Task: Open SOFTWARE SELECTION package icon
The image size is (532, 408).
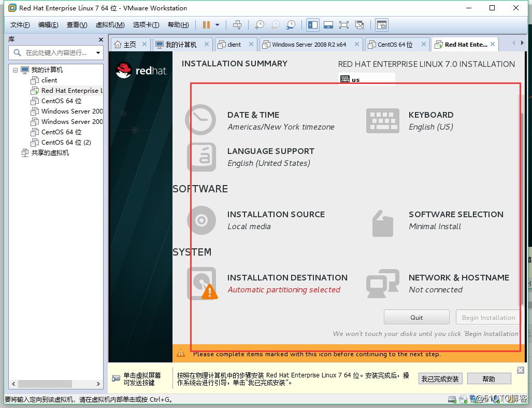Action: 383,223
